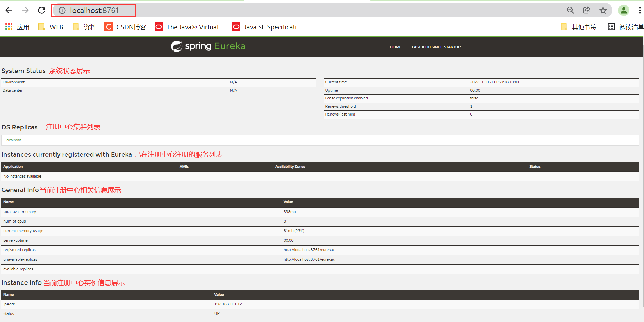
Task: Click the Lease expiration enabled value false
Action: (474, 98)
